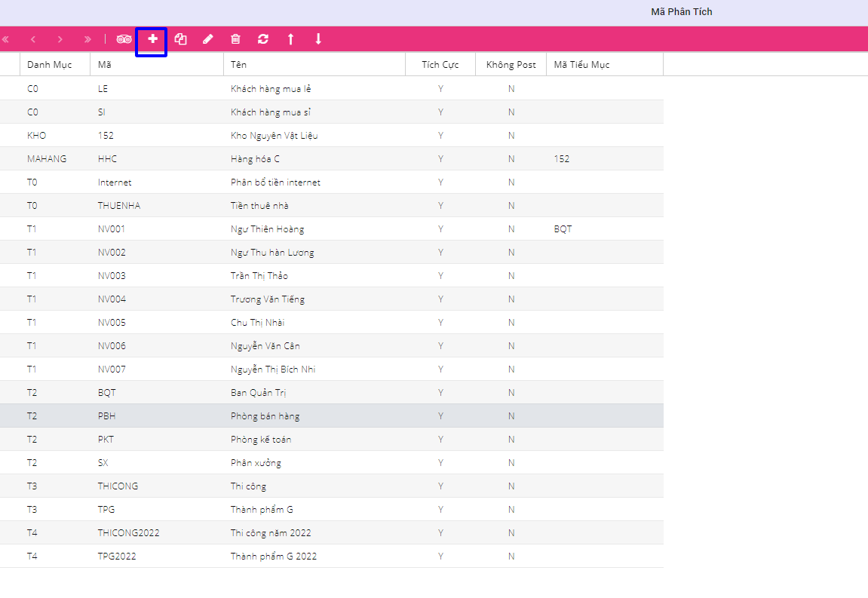Go to previous page chevron
The width and height of the screenshot is (868, 598).
tap(33, 39)
